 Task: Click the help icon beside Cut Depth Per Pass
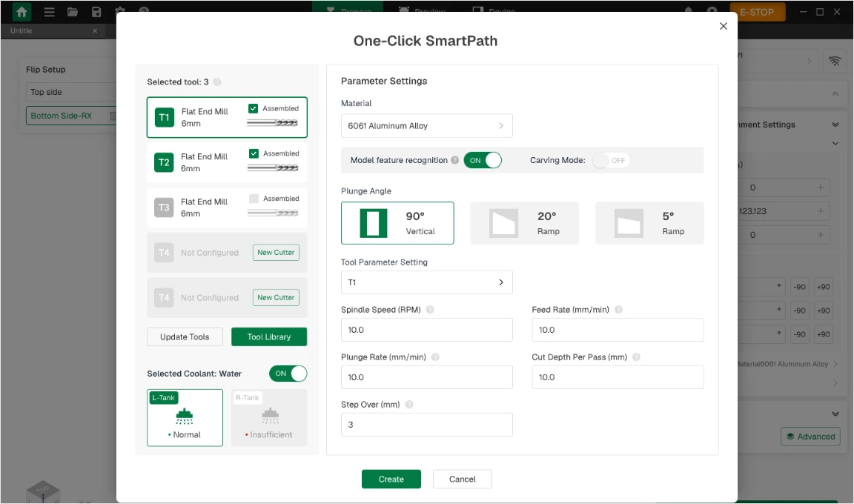tap(636, 357)
